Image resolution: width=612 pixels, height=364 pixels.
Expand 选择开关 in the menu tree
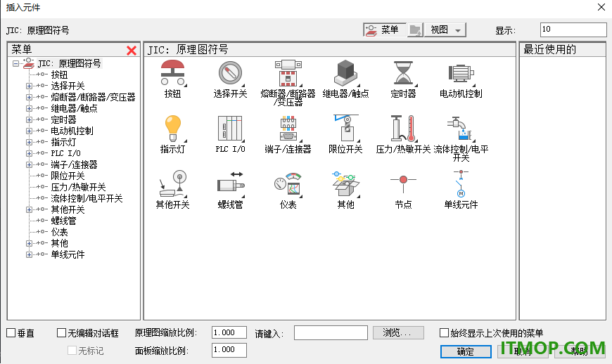coord(29,86)
